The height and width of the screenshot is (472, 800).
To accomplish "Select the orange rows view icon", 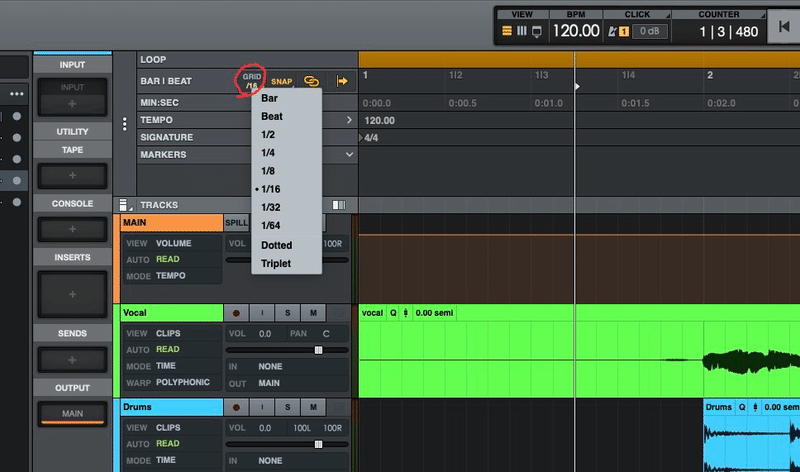I will tap(507, 31).
